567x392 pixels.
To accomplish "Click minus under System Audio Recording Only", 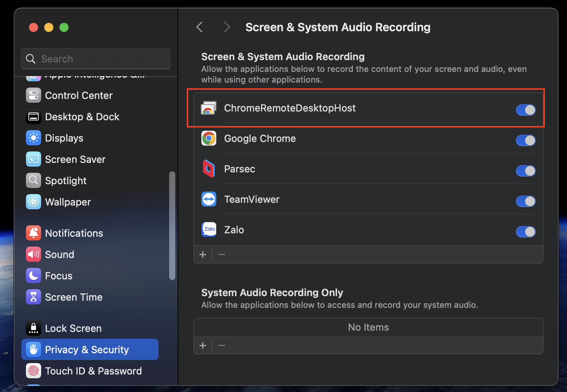I will coord(222,346).
